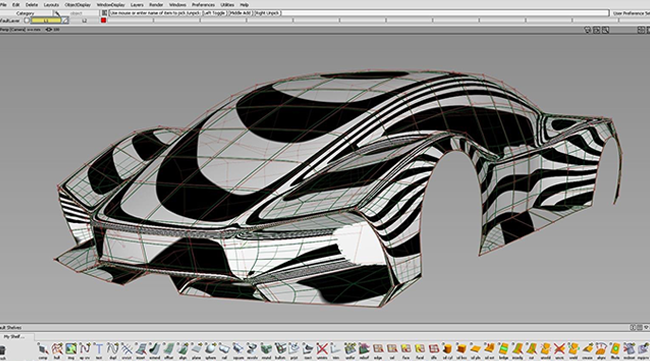Select the bridge tool icon
This screenshot has width=650, height=361.
[503, 349]
